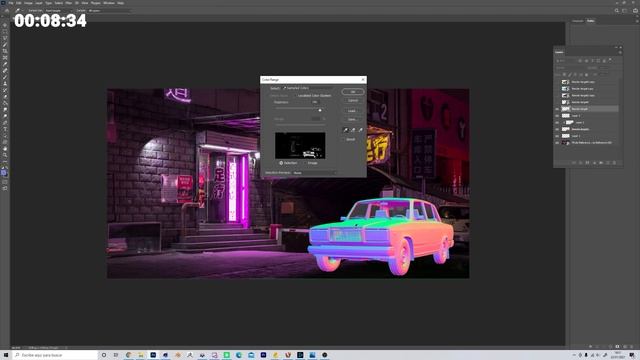Click Cancel in the Color Range dialog
640x360 pixels.
[353, 100]
